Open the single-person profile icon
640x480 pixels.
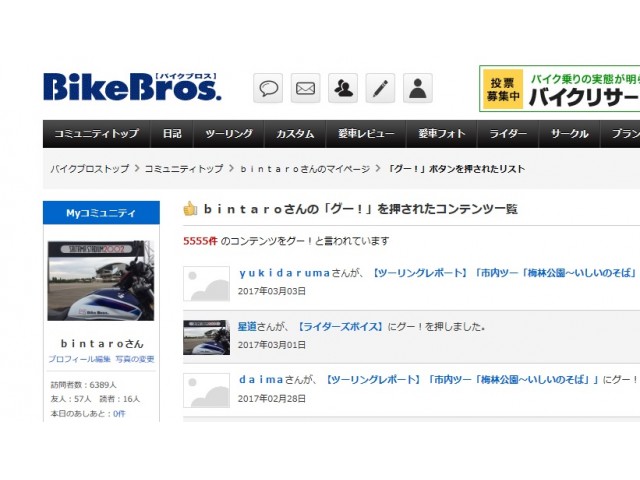(418, 88)
